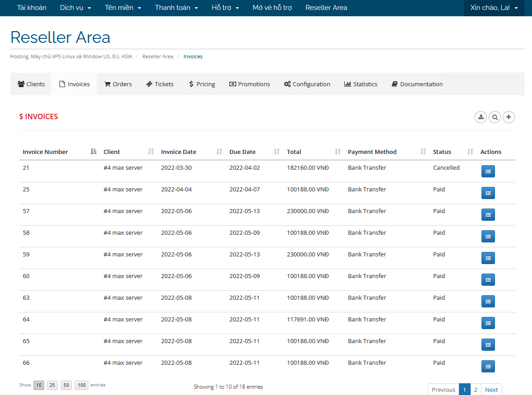Expand the Dịch vụ dropdown menu
The height and width of the screenshot is (395, 532).
point(75,8)
